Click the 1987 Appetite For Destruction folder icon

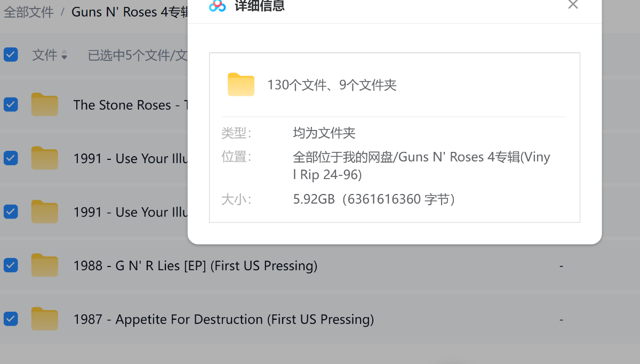pyautogui.click(x=44, y=319)
